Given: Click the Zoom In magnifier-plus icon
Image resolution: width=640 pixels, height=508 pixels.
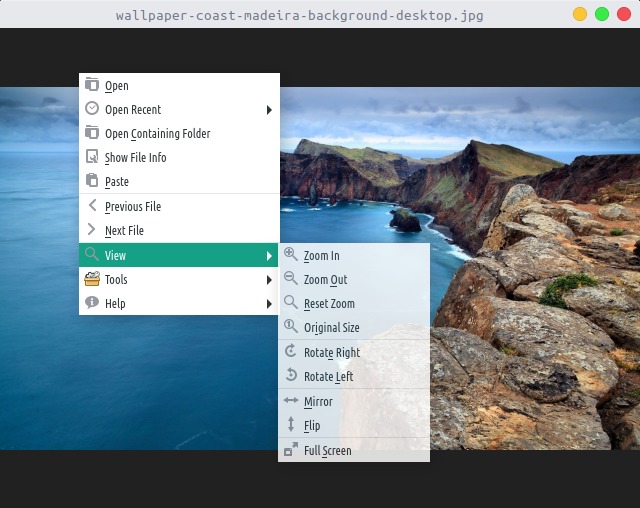Looking at the screenshot, I should coord(291,254).
